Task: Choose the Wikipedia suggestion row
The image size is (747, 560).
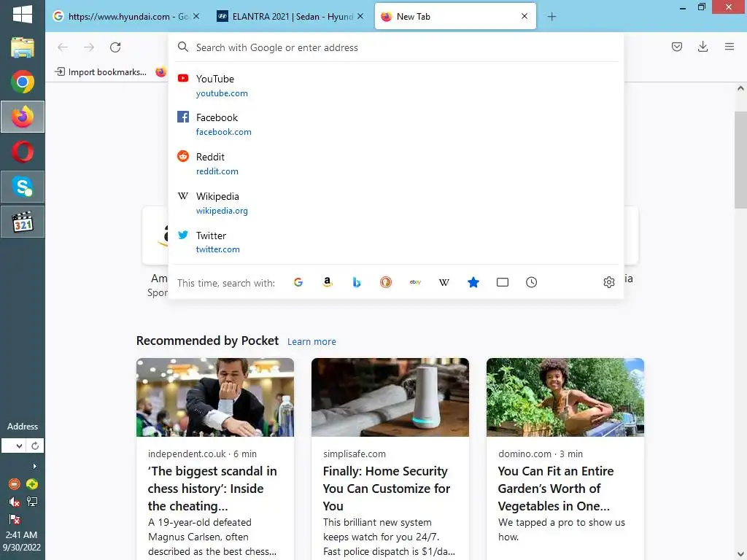Action: point(396,203)
